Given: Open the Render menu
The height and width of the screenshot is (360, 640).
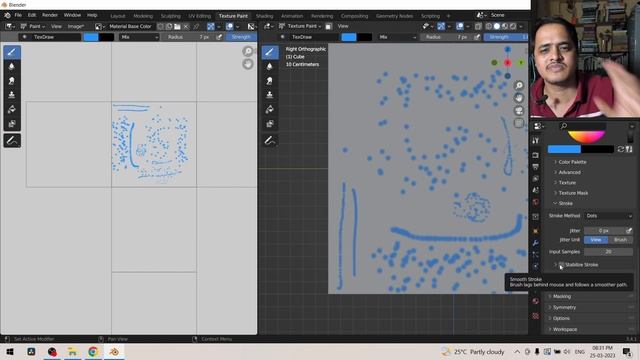Looking at the screenshot, I should point(50,15).
